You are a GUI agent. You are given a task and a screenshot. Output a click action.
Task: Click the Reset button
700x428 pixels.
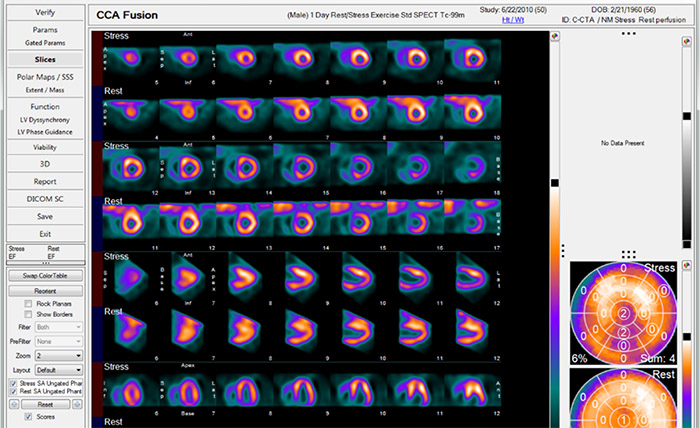click(46, 404)
